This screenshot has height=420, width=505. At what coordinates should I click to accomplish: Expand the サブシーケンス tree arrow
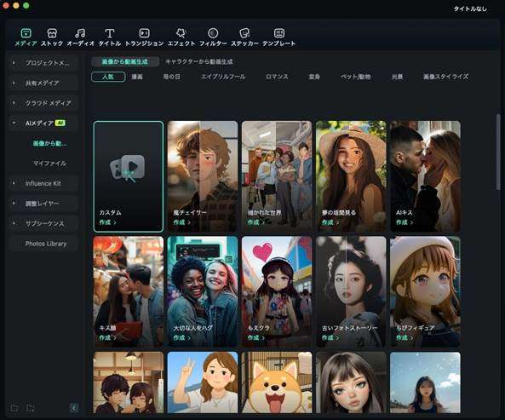click(x=14, y=223)
